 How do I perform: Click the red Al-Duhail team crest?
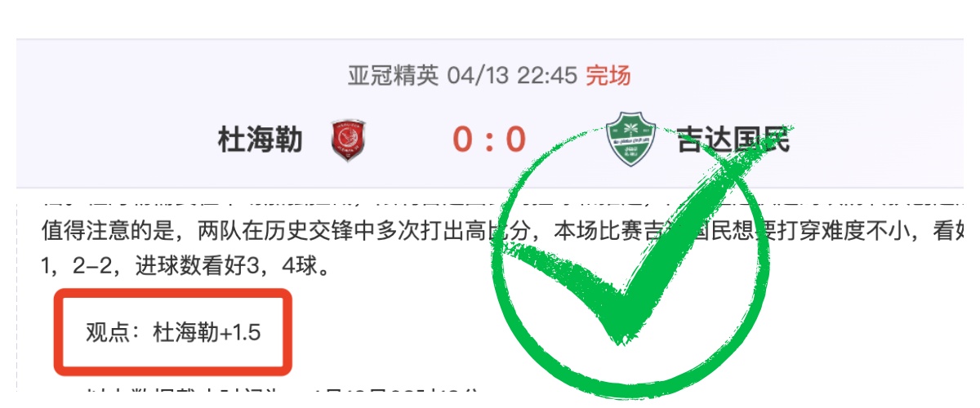[349, 140]
